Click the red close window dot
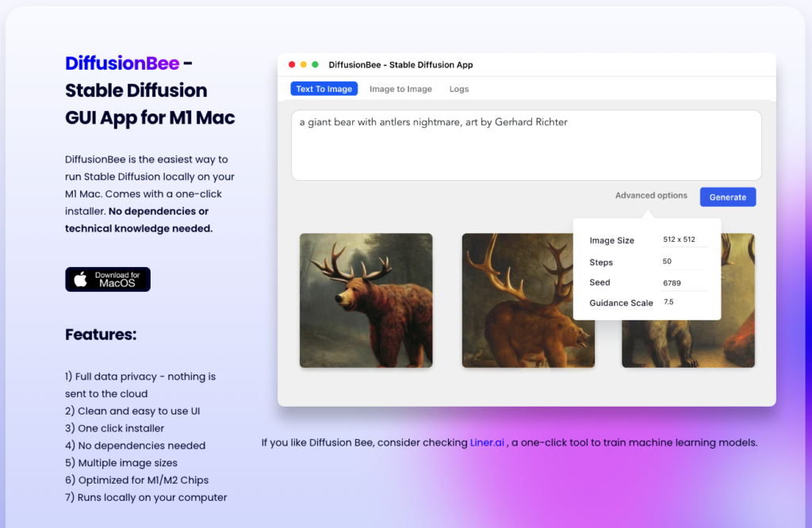This screenshot has height=528, width=812. click(292, 64)
